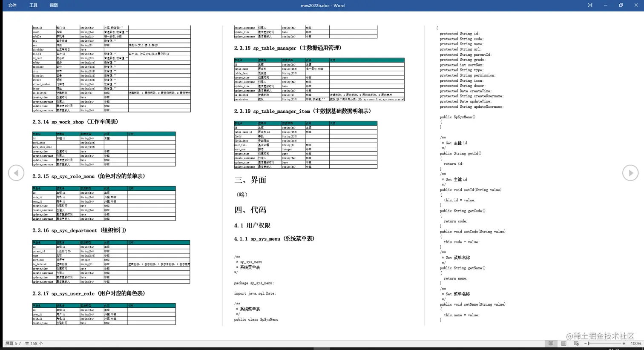Open zoom dialog via 100% level
644x350 pixels.
coord(636,344)
